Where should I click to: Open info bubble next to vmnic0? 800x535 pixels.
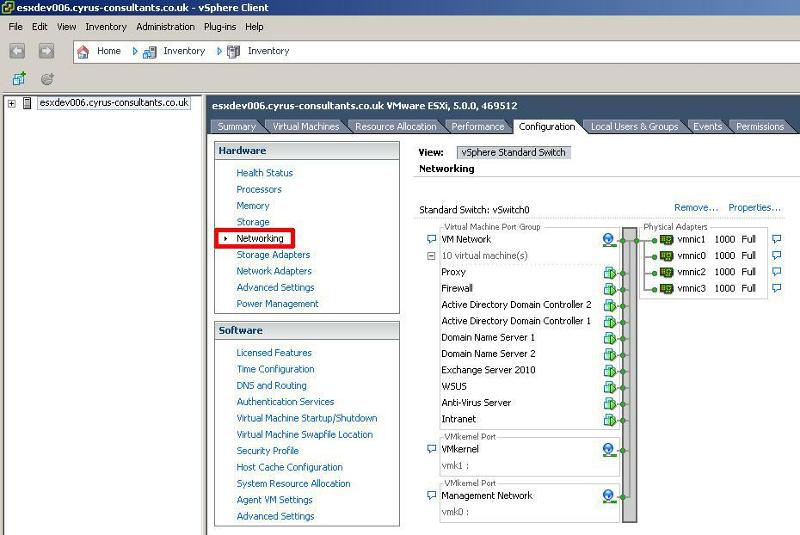[x=777, y=255]
